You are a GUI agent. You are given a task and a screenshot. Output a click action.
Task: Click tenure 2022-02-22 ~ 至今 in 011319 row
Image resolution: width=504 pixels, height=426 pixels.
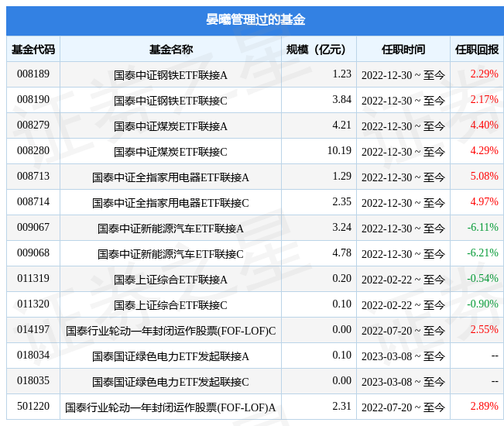pos(403,280)
